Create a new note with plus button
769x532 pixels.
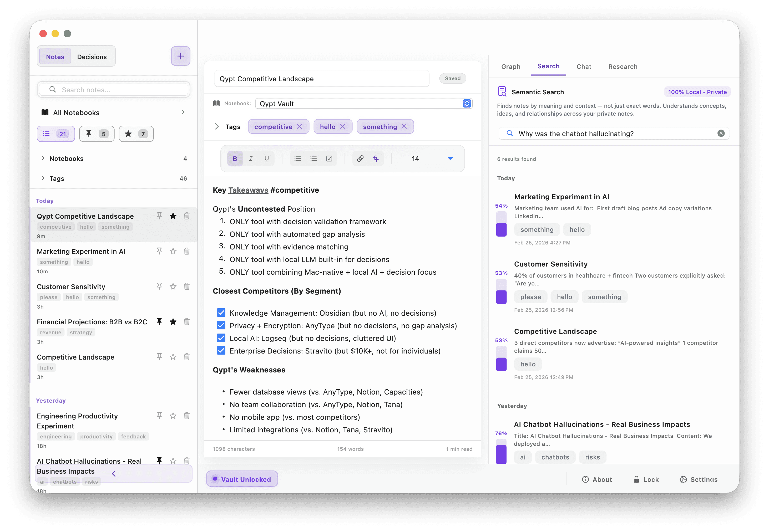(180, 56)
